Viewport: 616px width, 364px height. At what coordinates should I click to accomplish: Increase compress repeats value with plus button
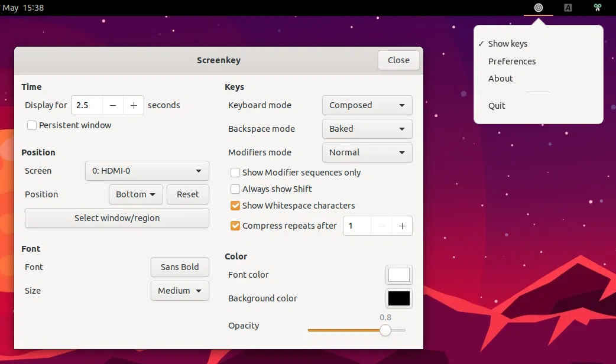[402, 226]
